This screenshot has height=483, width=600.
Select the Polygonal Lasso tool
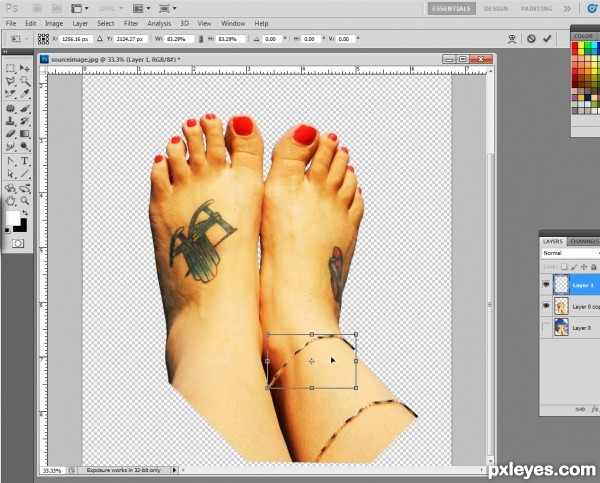click(10, 81)
